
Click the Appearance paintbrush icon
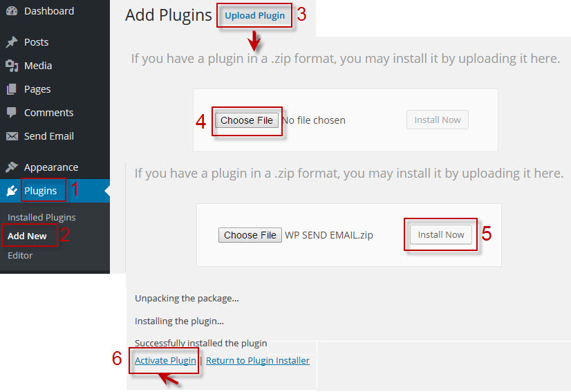tap(12, 167)
